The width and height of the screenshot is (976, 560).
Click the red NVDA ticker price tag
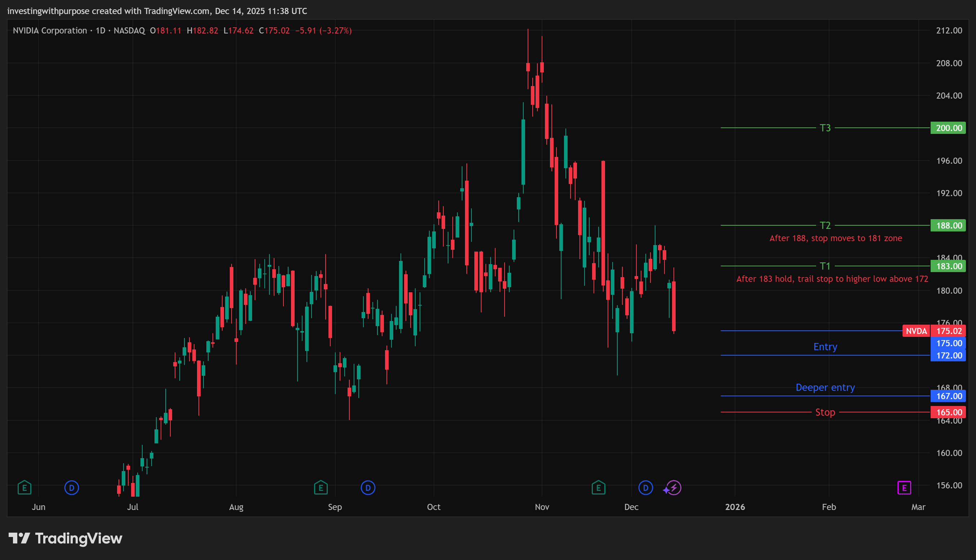coord(916,331)
